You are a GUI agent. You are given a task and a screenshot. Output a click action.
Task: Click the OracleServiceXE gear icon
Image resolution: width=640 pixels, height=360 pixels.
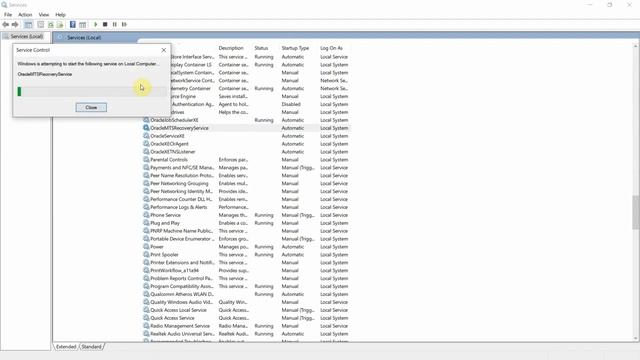click(146, 136)
